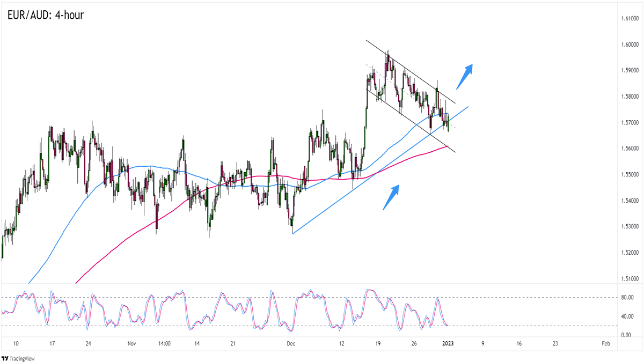
Task: Select the lowest candle wick at the start of December
Action: click(x=291, y=227)
